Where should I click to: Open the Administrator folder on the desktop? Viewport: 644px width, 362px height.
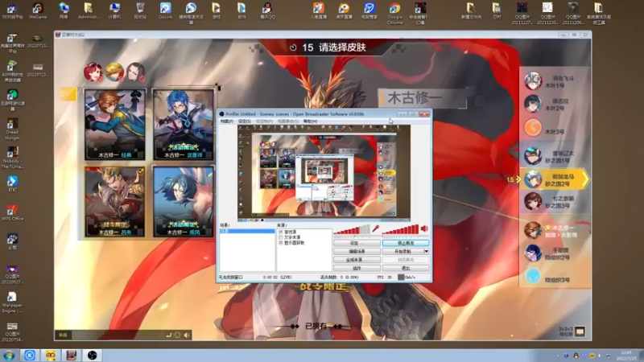pyautogui.click(x=89, y=10)
